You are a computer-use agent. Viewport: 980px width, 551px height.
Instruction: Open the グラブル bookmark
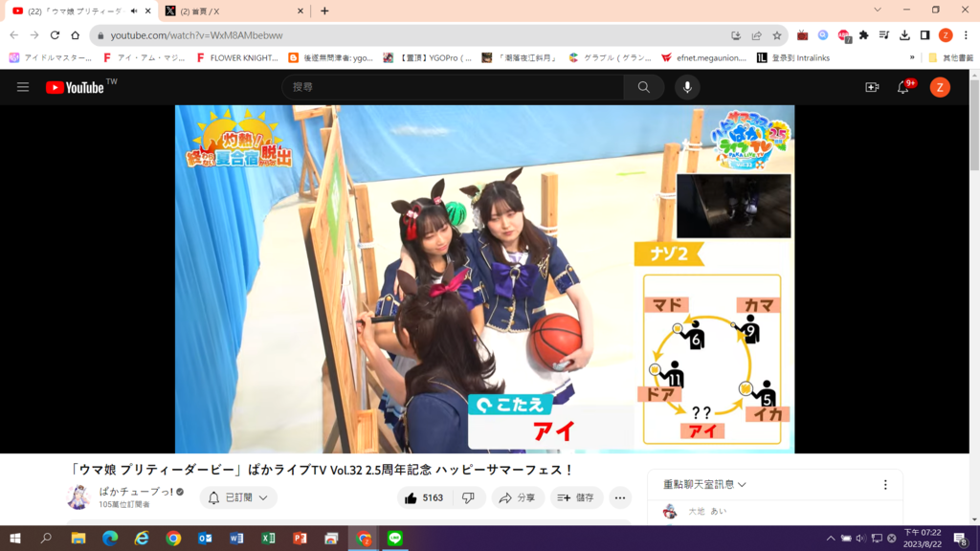610,57
